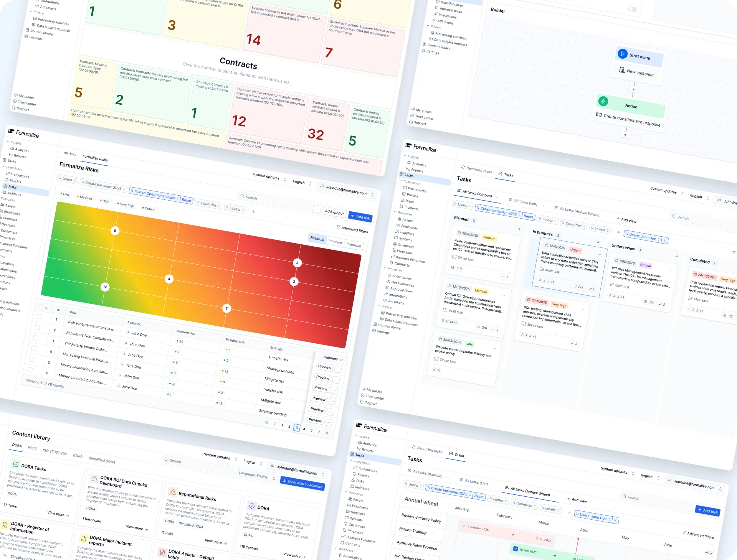The image size is (737, 560).
Task: Open the three-dot menu beside Add widget
Action: point(316,209)
